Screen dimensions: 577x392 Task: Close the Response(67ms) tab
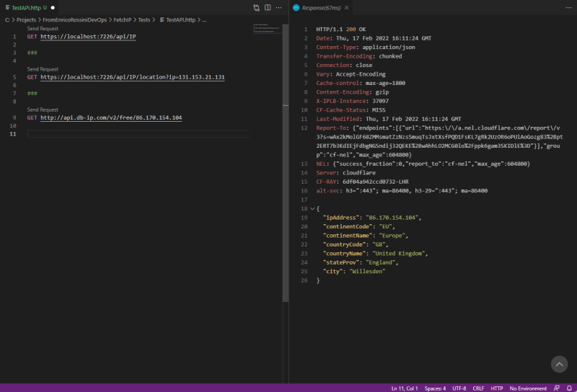pyautogui.click(x=346, y=8)
